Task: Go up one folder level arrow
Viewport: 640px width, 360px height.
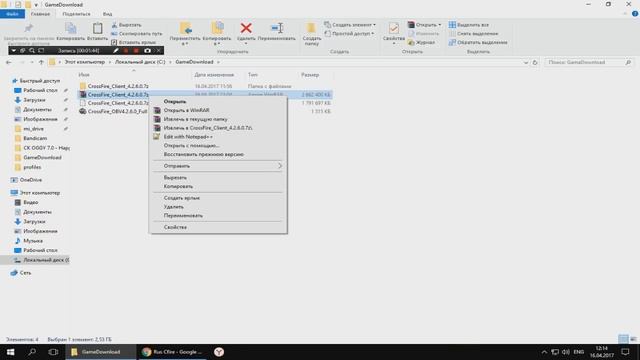Action: click(41, 62)
